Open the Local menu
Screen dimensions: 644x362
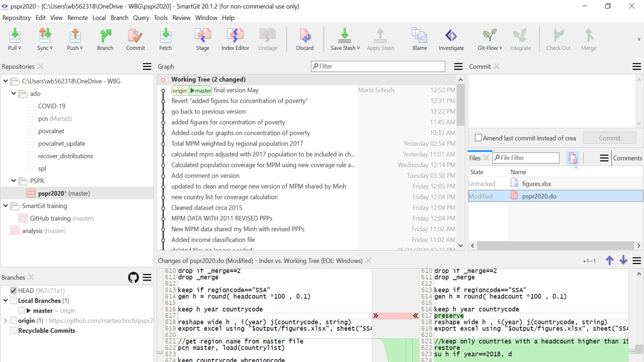99,18
